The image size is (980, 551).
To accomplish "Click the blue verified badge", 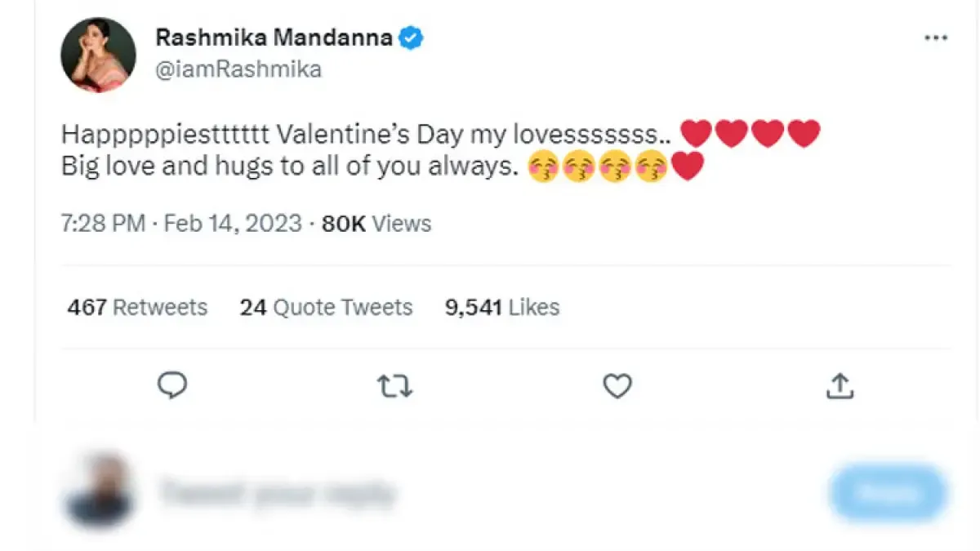I will [x=410, y=38].
